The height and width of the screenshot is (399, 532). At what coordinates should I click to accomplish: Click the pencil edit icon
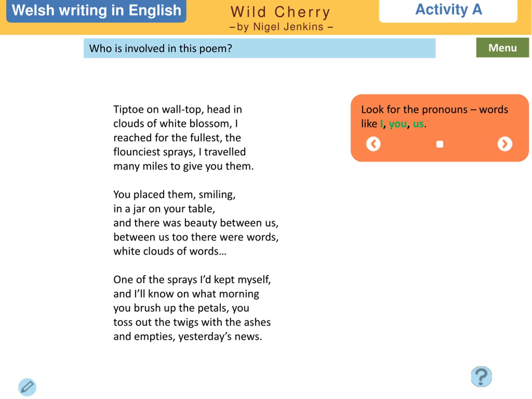click(x=27, y=387)
